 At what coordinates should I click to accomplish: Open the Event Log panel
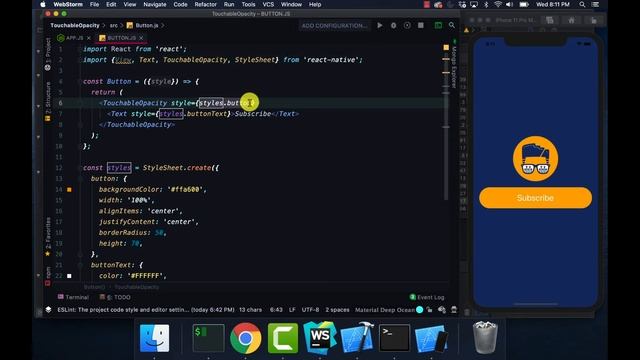[x=427, y=297]
